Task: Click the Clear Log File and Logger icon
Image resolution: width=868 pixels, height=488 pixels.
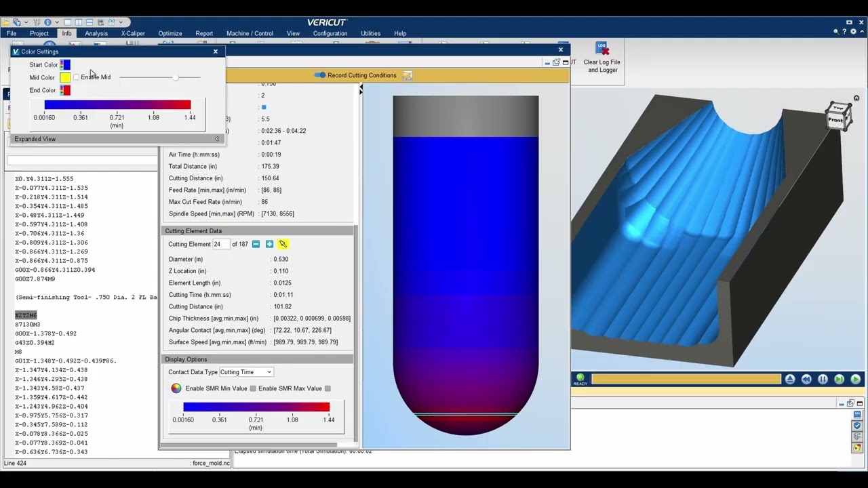Action: (x=603, y=49)
